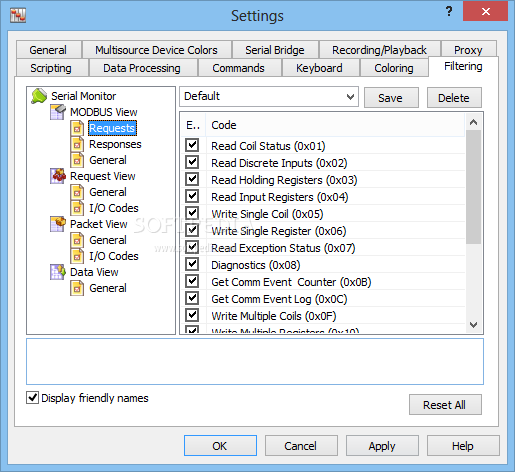
Task: Click the I/O Codes icon under Packet View
Action: pos(77,256)
